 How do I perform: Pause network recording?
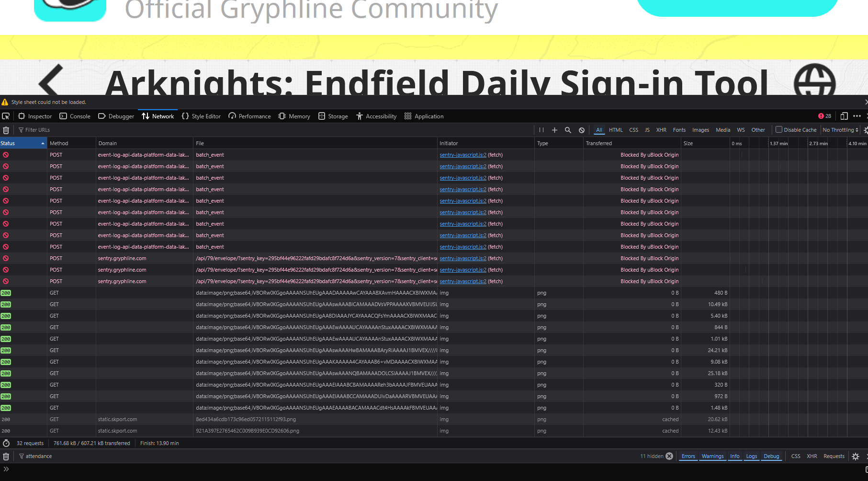pos(541,130)
